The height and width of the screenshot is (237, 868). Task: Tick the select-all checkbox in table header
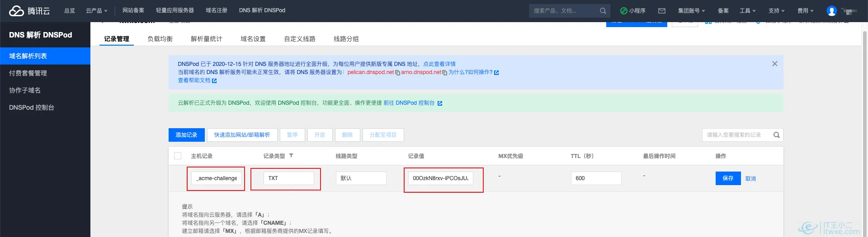(x=178, y=156)
